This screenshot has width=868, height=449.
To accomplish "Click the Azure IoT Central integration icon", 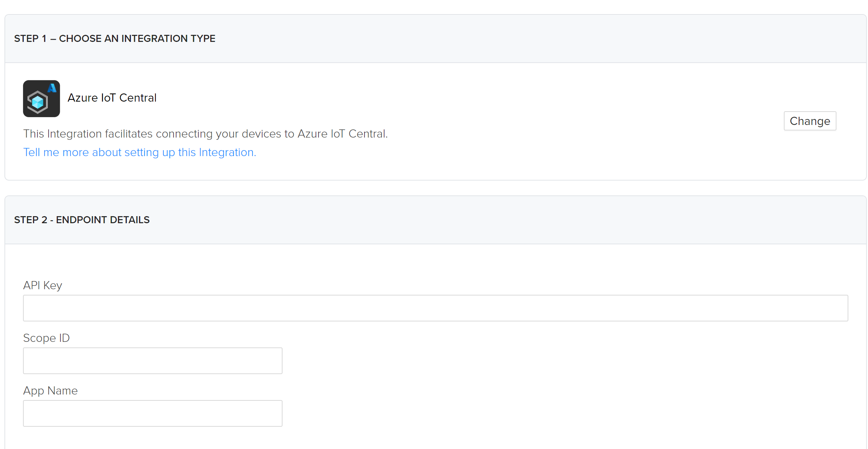I will point(41,98).
